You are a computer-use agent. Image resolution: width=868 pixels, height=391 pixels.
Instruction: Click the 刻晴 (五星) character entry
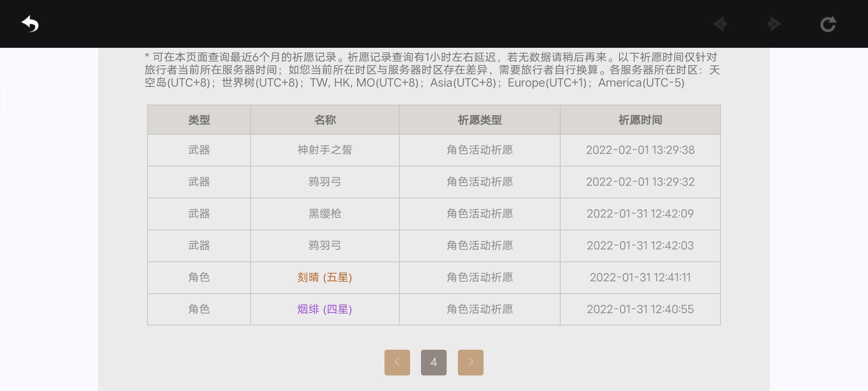coord(325,277)
